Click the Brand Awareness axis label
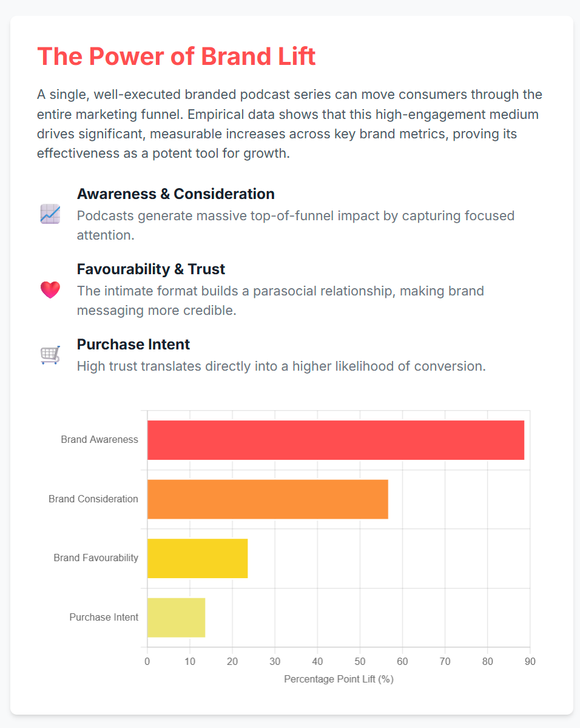 click(x=99, y=440)
